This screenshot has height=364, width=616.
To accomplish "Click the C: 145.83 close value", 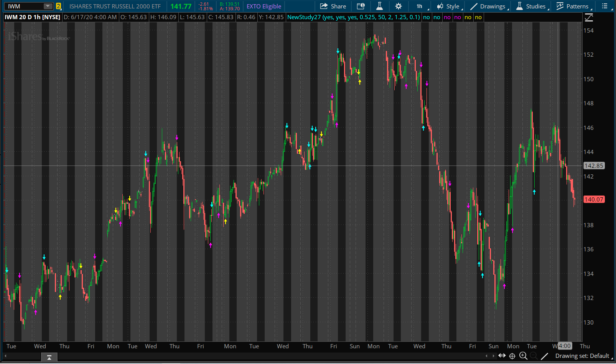I will click(x=221, y=17).
